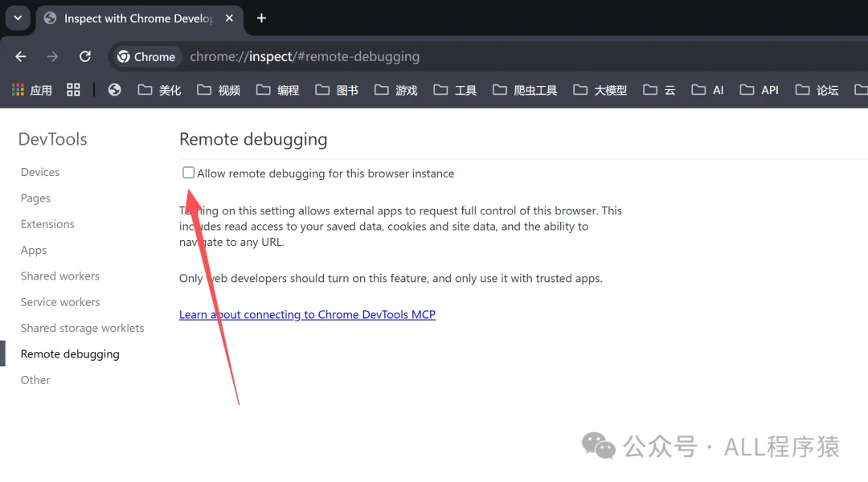Open the 爬虫工具 bookmark folder

click(525, 90)
